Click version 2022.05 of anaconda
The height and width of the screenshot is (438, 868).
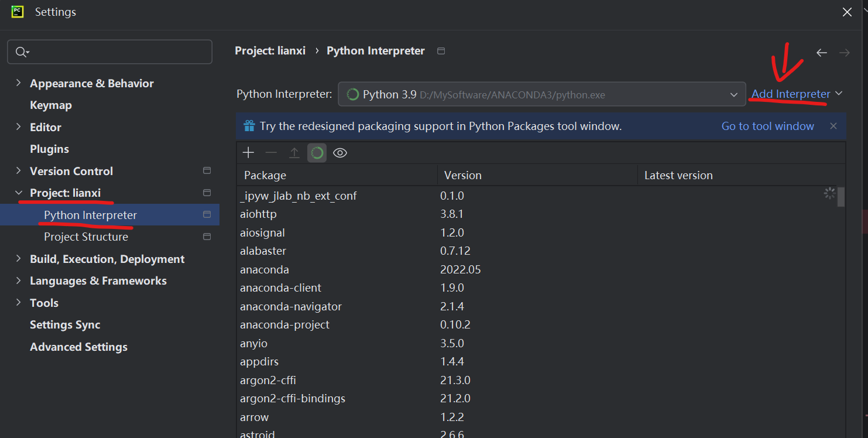[x=461, y=269]
